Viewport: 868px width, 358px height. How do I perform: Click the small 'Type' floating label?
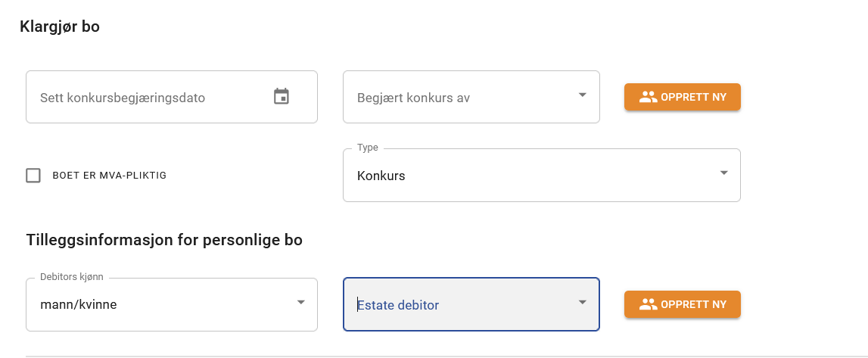368,148
